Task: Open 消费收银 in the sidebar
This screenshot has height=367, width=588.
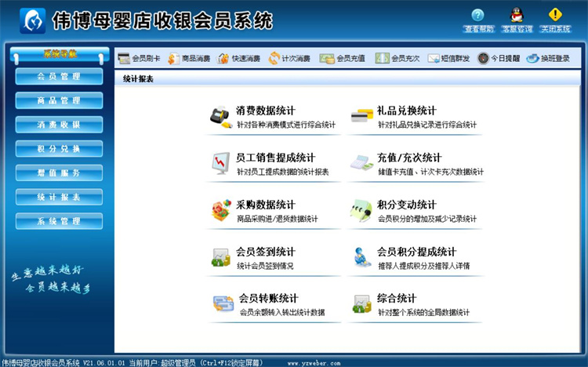Action: click(59, 125)
